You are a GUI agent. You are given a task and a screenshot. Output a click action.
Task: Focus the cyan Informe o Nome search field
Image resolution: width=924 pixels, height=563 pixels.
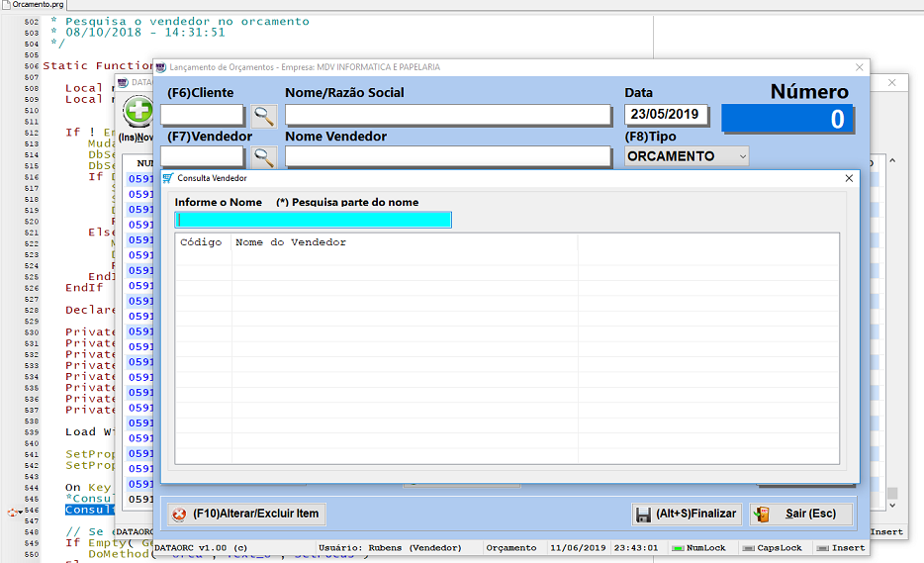point(313,220)
